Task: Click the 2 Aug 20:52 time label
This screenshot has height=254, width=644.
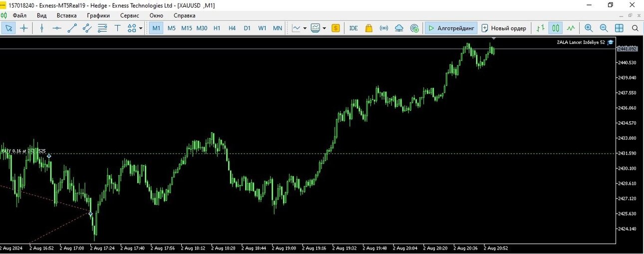Action: point(496,248)
